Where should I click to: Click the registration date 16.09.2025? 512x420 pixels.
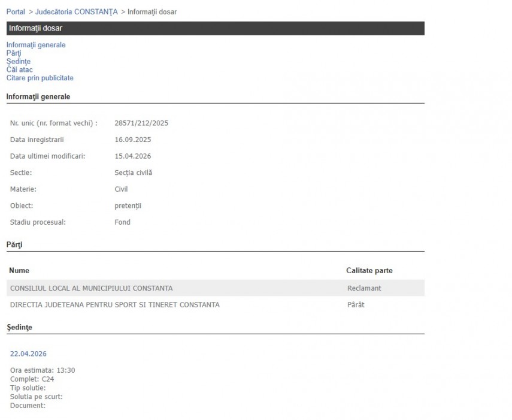click(132, 140)
